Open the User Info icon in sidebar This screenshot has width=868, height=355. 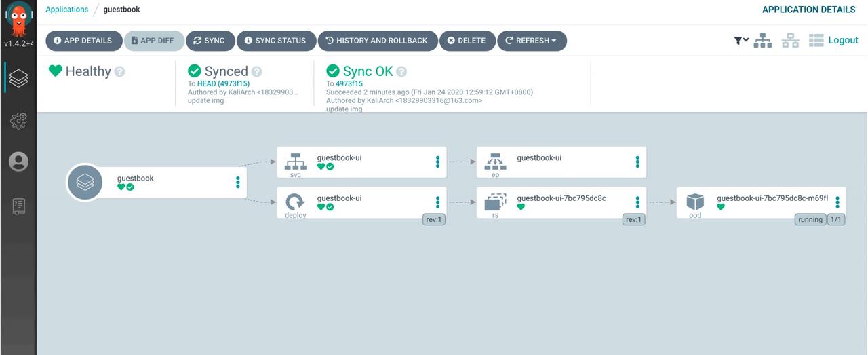click(18, 162)
